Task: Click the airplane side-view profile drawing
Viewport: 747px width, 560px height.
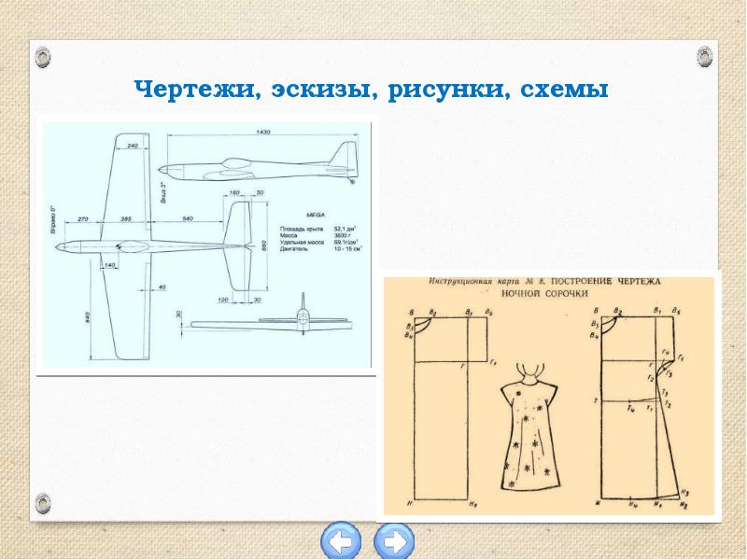Action: 259,166
